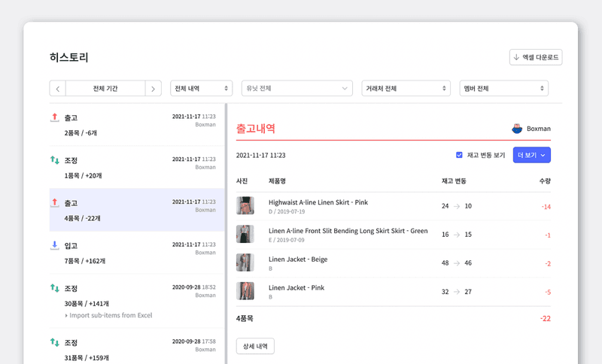The image size is (602, 364).
Task: Go to next period with right chevron
Action: click(153, 89)
